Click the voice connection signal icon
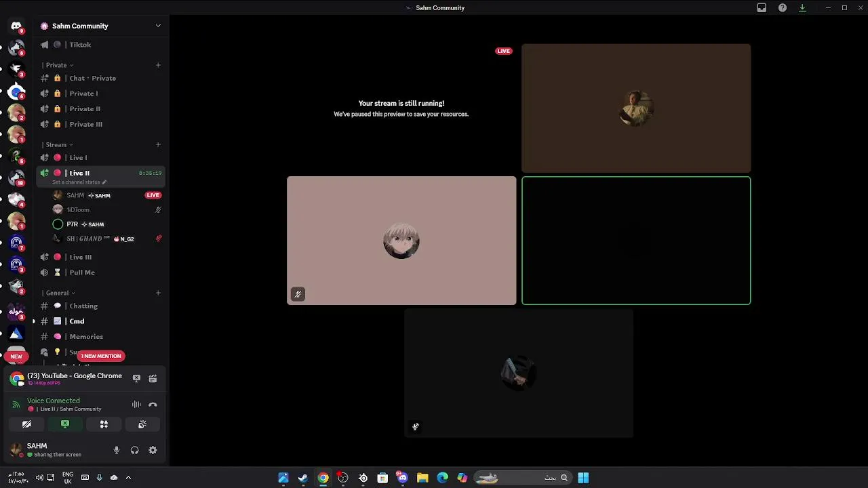 [x=16, y=405]
